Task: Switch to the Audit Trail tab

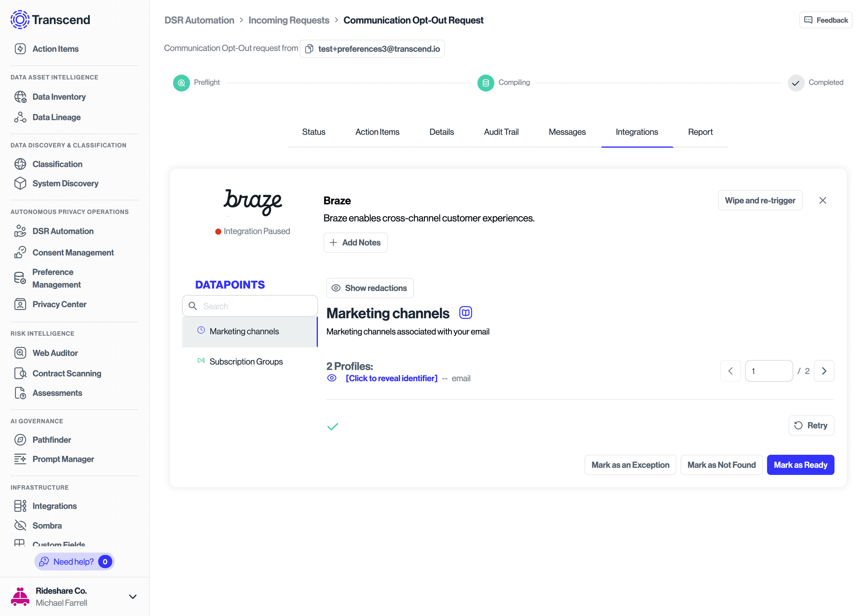Action: tap(501, 132)
